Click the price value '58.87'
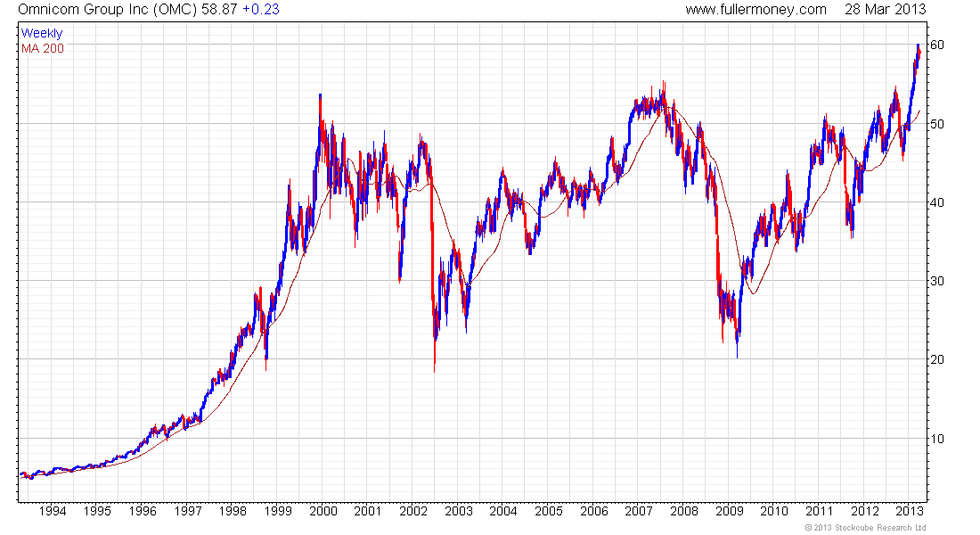Image resolution: width=980 pixels, height=535 pixels. coord(219,10)
